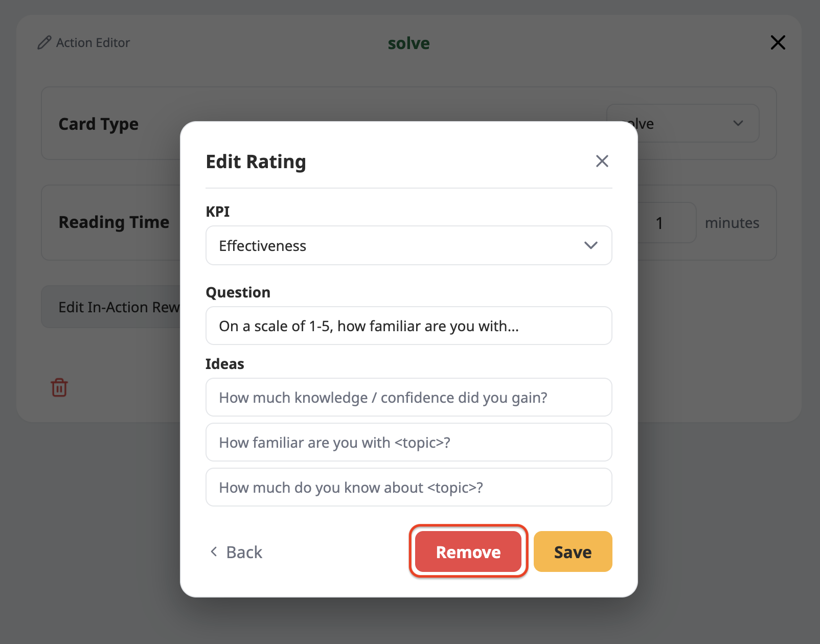The image size is (820, 644).
Task: Go Back from Edit Rating
Action: [236, 552]
